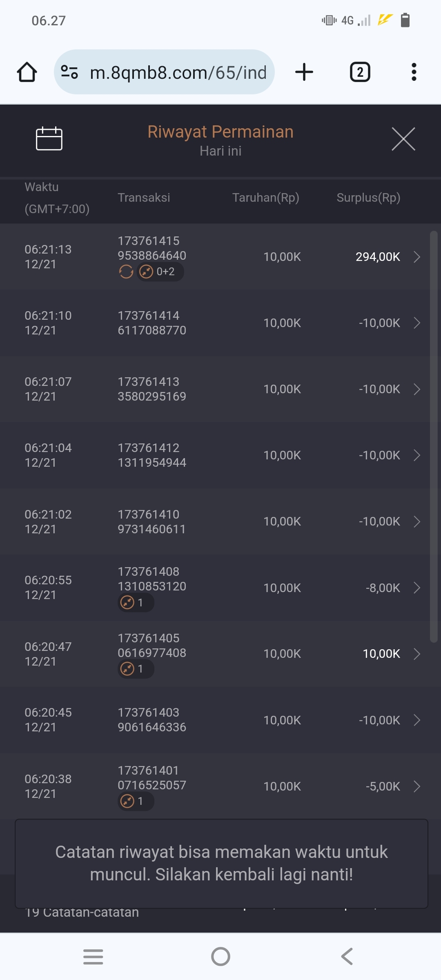441x980 pixels.
Task: Expand details for the -8,00K surplus row
Action: tap(416, 588)
